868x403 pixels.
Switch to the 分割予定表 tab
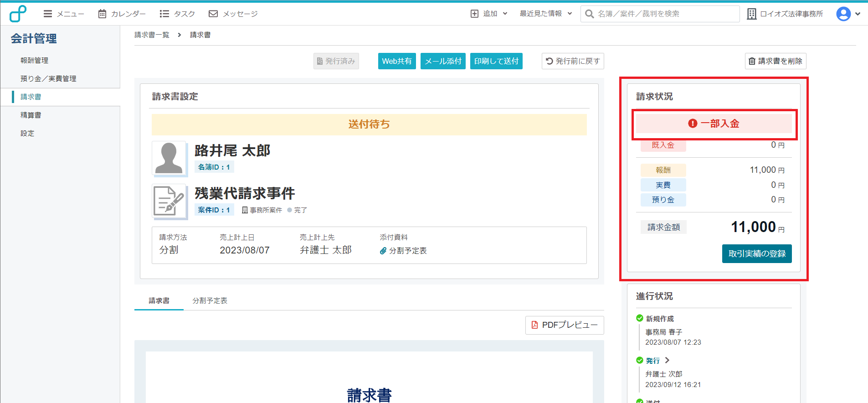(210, 301)
